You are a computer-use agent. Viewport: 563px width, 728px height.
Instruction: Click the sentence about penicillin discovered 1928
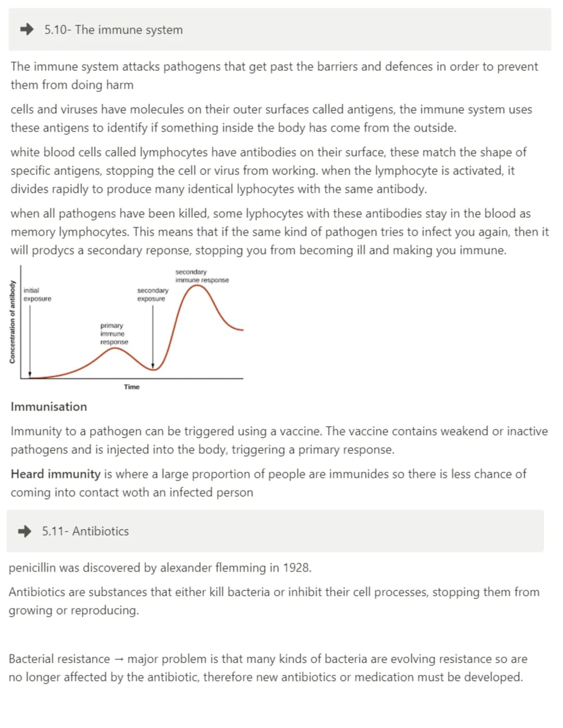pyautogui.click(x=160, y=567)
